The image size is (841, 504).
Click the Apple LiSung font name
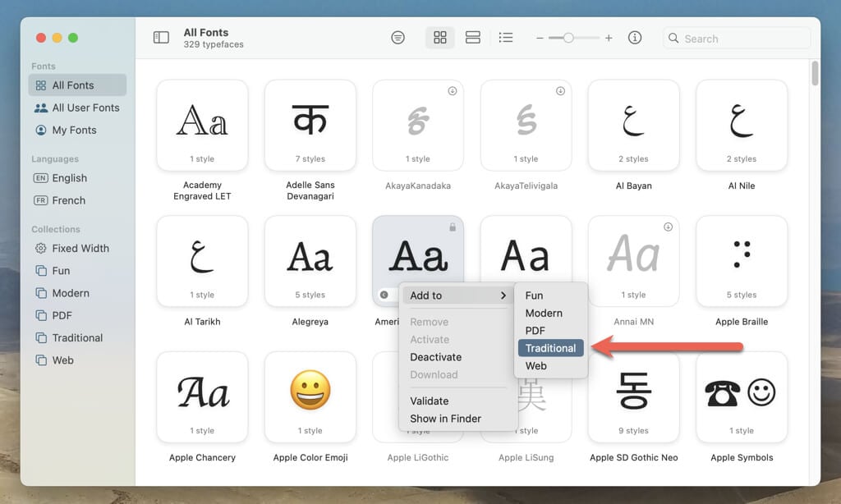click(x=526, y=457)
